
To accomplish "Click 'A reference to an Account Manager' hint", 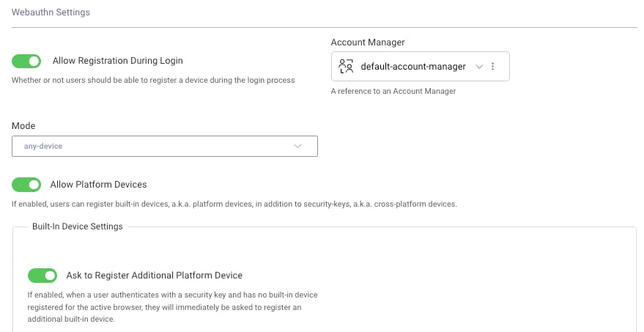I will [393, 91].
